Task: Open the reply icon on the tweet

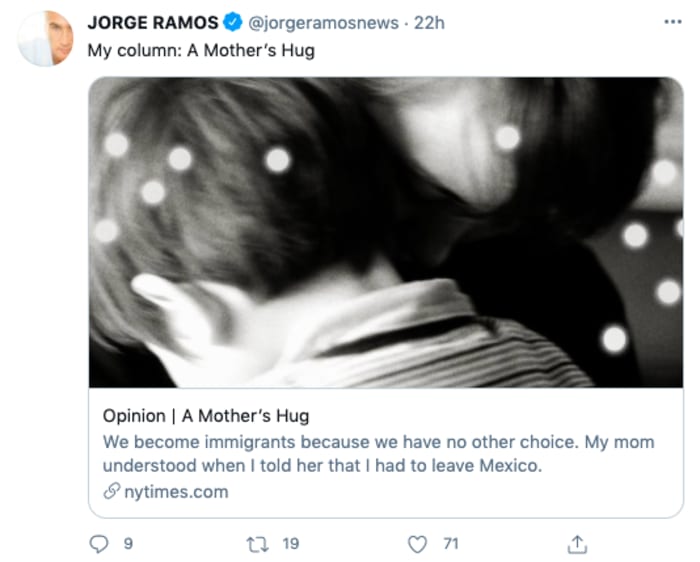Action: [x=98, y=544]
